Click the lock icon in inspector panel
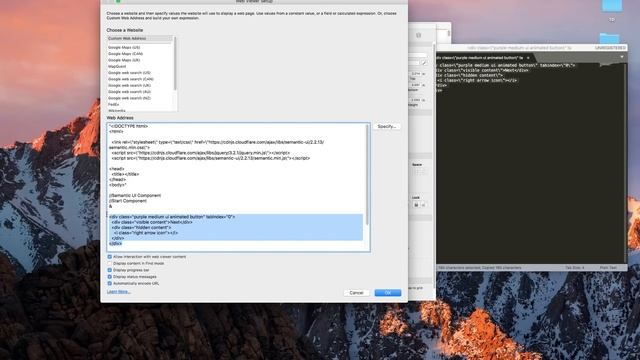This screenshot has height=360, width=640. point(416,205)
